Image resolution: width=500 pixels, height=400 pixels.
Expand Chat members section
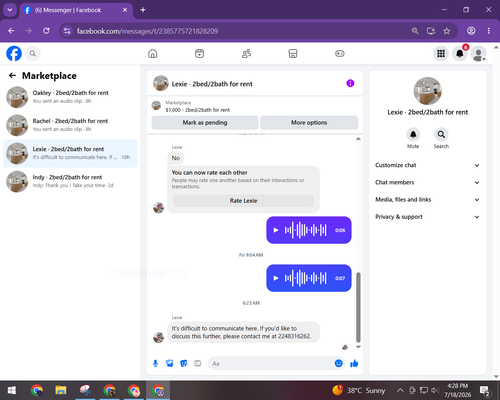[x=427, y=182]
